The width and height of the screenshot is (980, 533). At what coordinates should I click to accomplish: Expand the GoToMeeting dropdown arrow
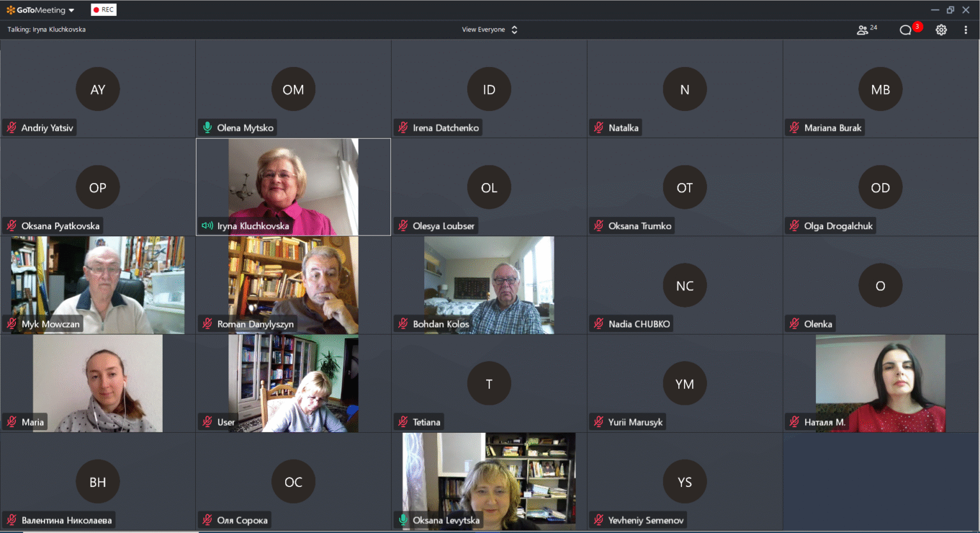tap(71, 10)
